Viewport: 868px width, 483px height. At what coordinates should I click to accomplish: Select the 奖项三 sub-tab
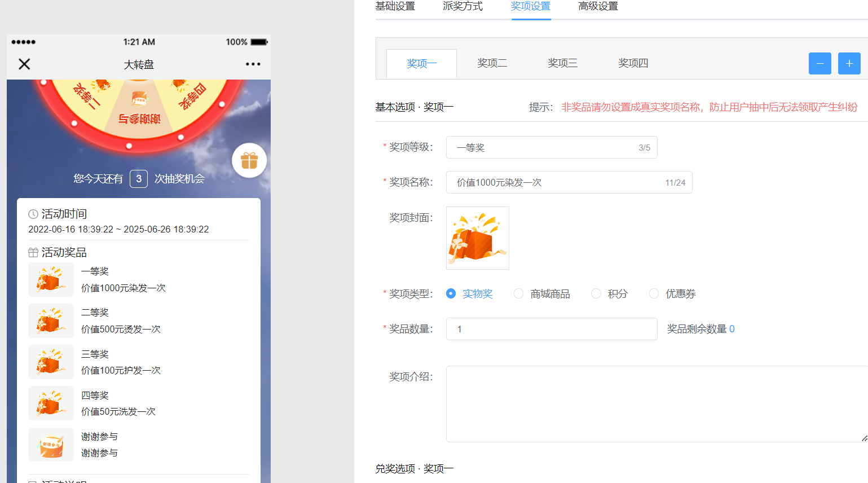562,63
